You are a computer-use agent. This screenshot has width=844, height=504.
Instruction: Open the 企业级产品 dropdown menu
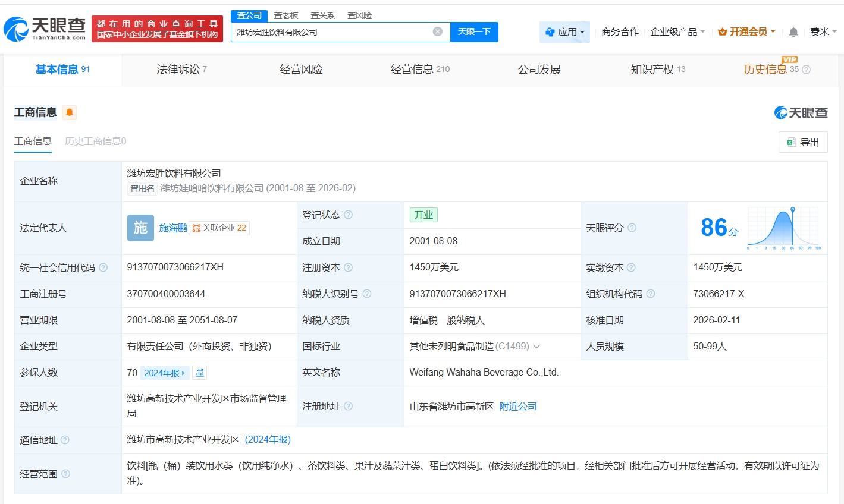coord(677,32)
